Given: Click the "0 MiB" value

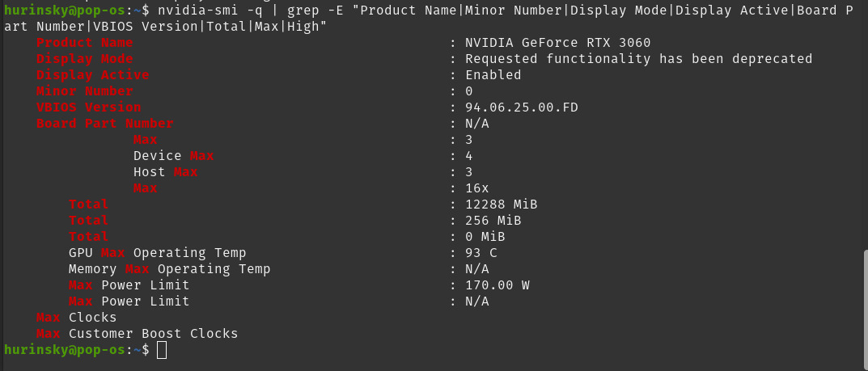Looking at the screenshot, I should 485,237.
